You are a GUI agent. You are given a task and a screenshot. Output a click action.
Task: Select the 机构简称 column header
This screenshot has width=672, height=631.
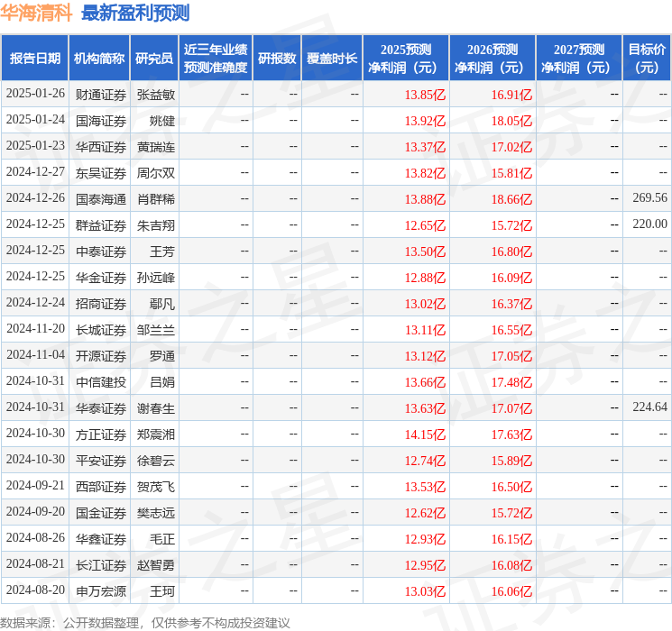pos(99,58)
